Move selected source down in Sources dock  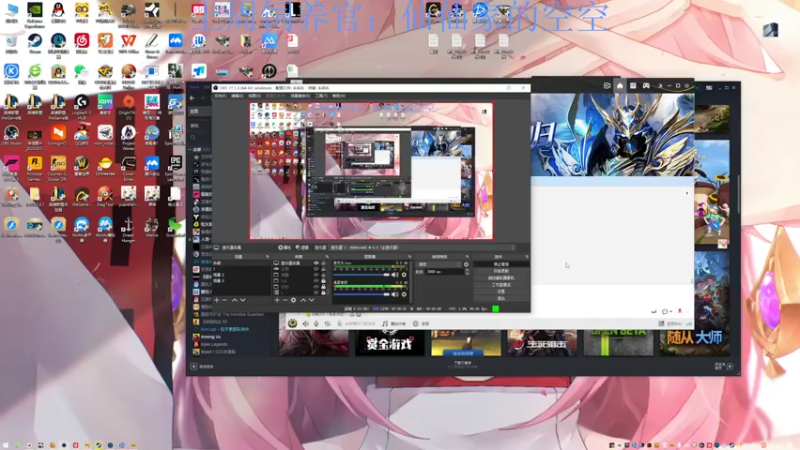click(312, 300)
